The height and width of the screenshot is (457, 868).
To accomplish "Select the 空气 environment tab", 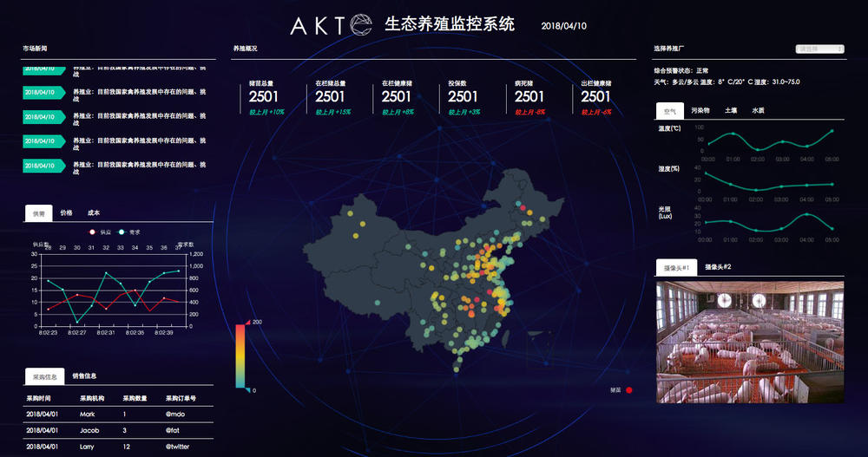I will 670,111.
